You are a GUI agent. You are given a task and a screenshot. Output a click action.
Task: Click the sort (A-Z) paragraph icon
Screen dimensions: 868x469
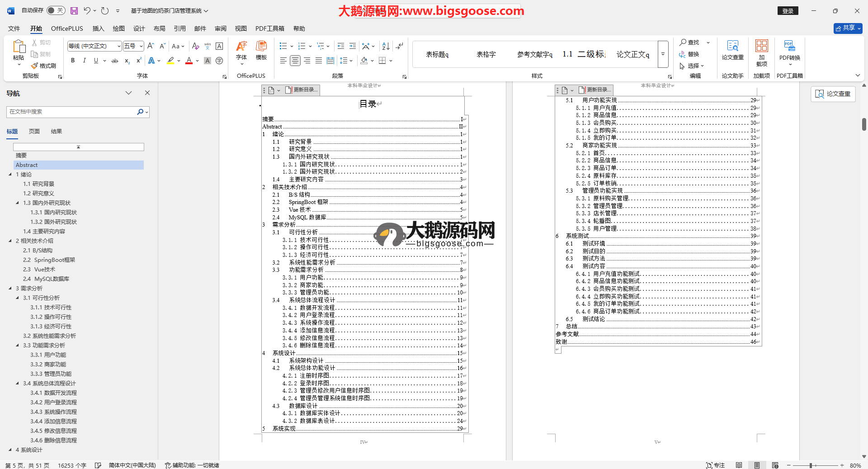point(386,46)
